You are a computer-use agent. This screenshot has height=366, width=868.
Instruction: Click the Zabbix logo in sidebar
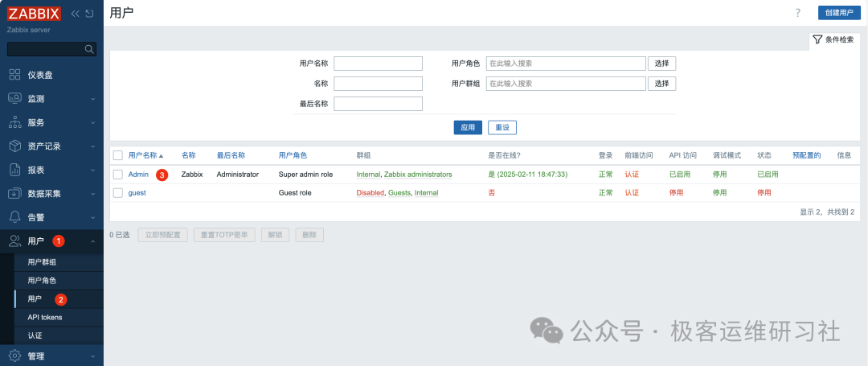click(x=33, y=14)
